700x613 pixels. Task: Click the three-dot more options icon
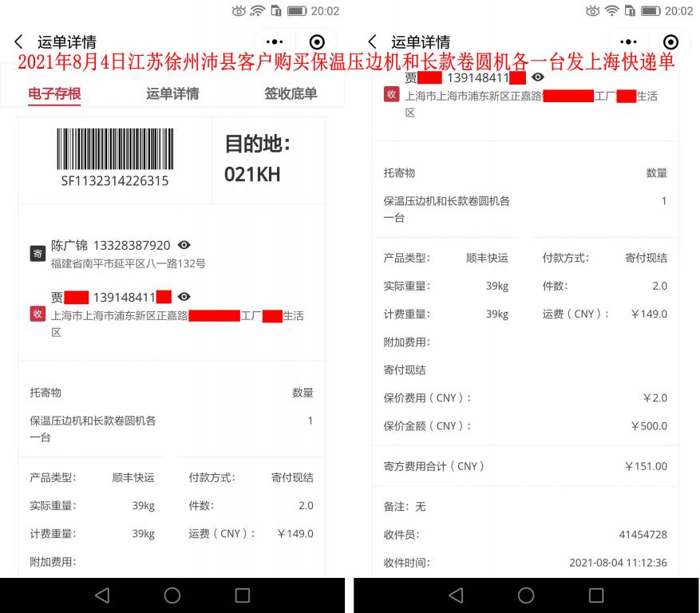click(x=275, y=42)
